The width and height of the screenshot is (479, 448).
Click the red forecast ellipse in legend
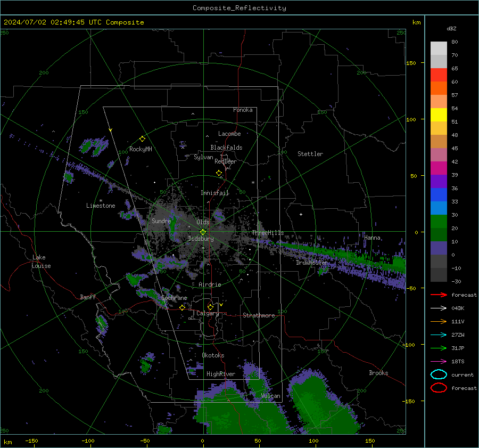coord(439,388)
